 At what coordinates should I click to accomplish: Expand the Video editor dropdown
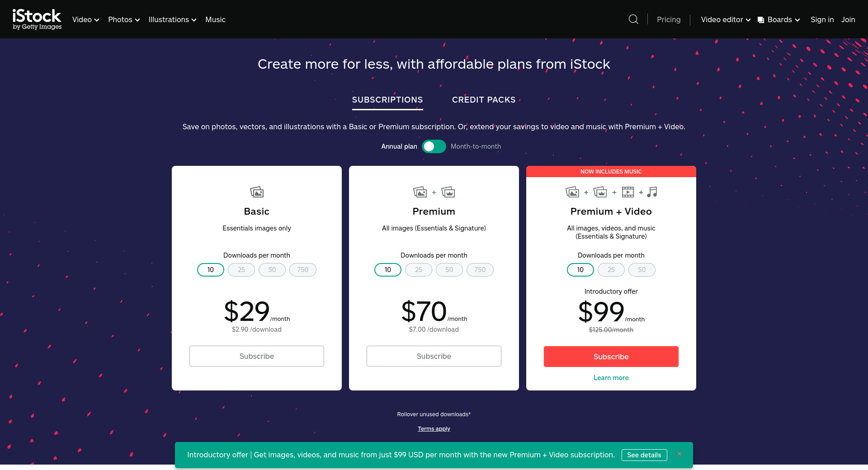coord(725,19)
